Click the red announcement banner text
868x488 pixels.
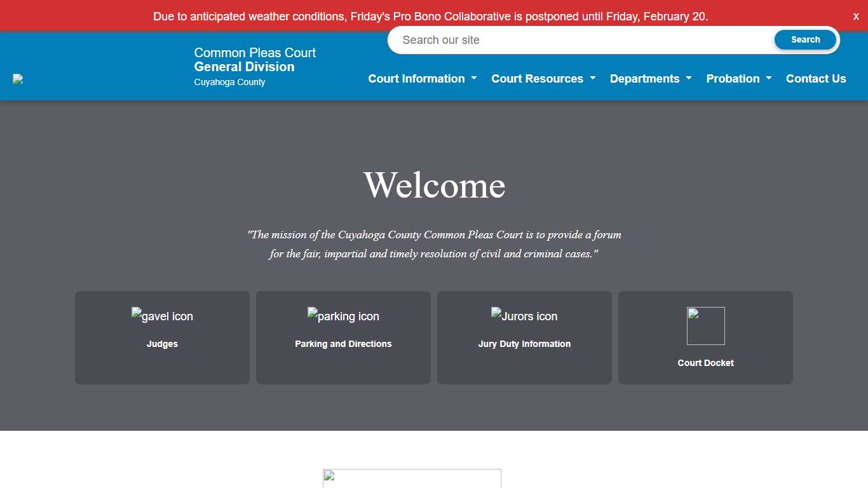[430, 16]
